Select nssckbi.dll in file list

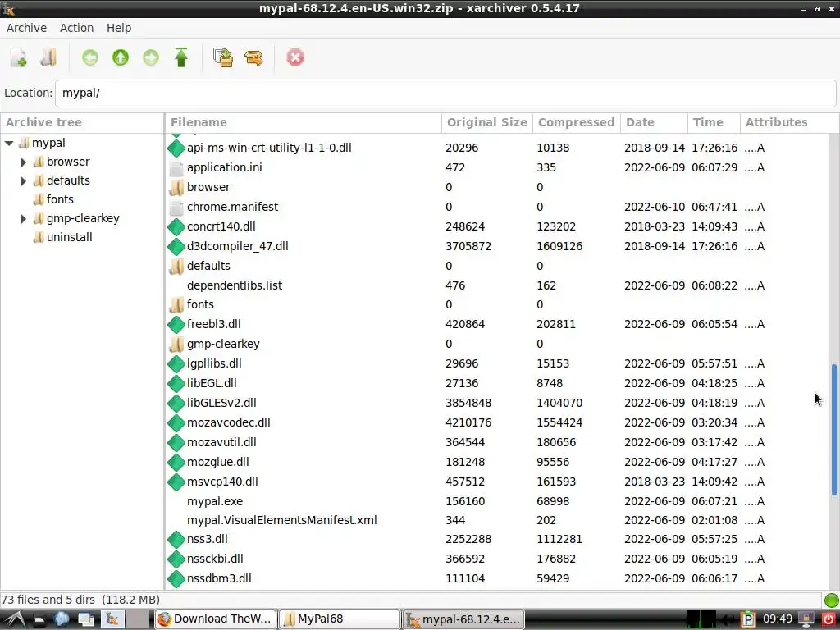[215, 559]
